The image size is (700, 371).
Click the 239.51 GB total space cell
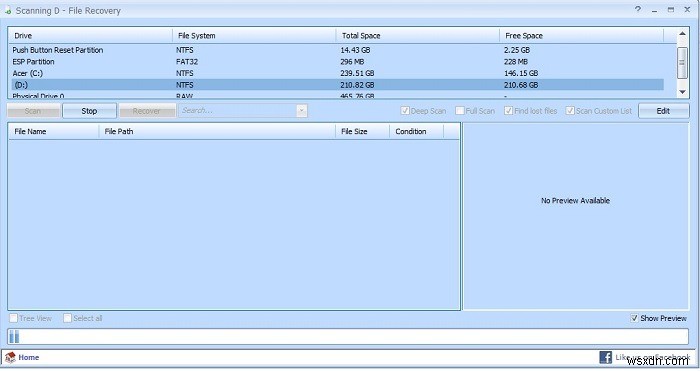click(357, 73)
